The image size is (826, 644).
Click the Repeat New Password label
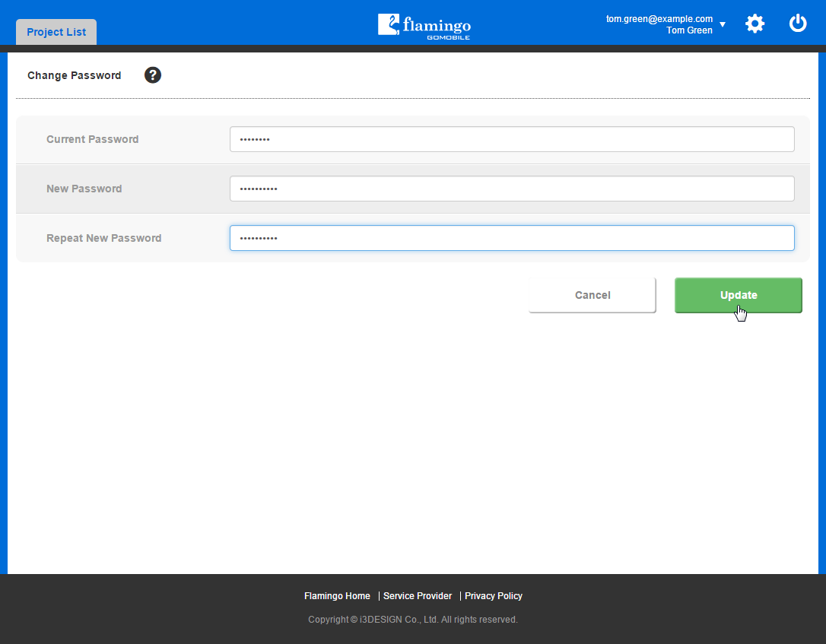pos(103,238)
